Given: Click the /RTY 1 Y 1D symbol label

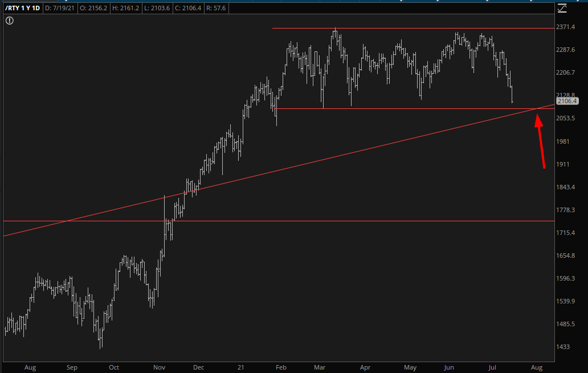Looking at the screenshot, I should click(x=23, y=8).
